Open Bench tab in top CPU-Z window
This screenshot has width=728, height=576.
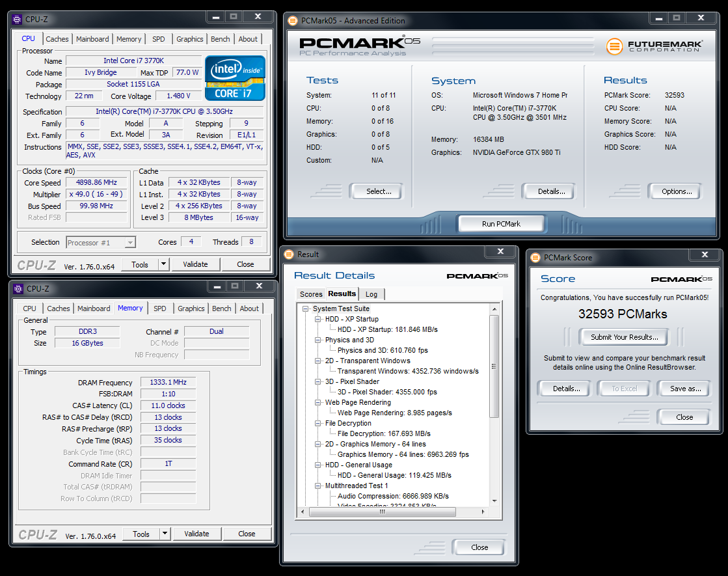(x=220, y=39)
